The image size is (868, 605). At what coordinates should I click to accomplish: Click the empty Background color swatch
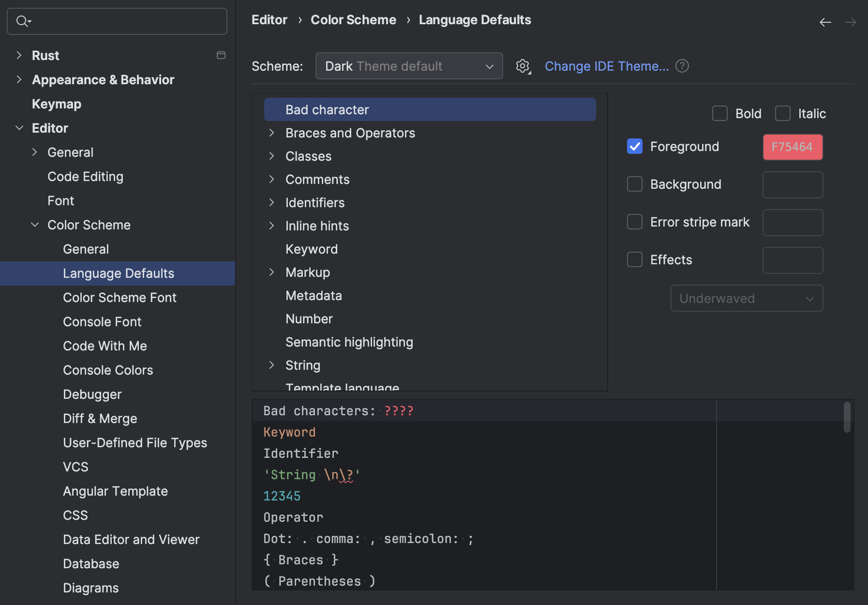tap(793, 185)
